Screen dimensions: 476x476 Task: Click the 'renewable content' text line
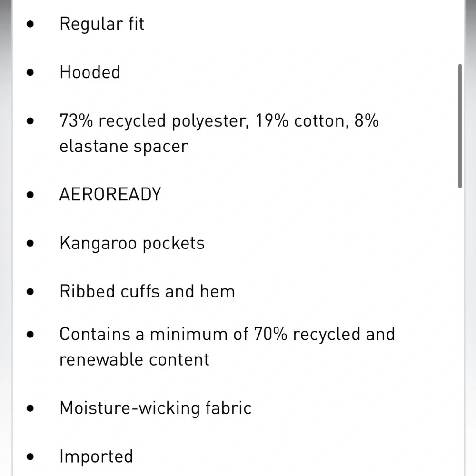[x=135, y=360]
